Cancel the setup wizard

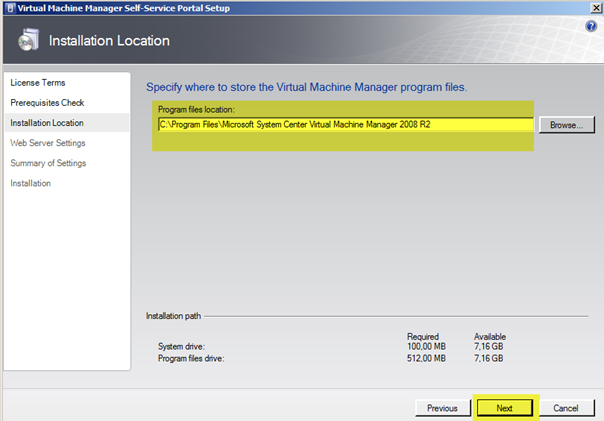[x=566, y=408]
